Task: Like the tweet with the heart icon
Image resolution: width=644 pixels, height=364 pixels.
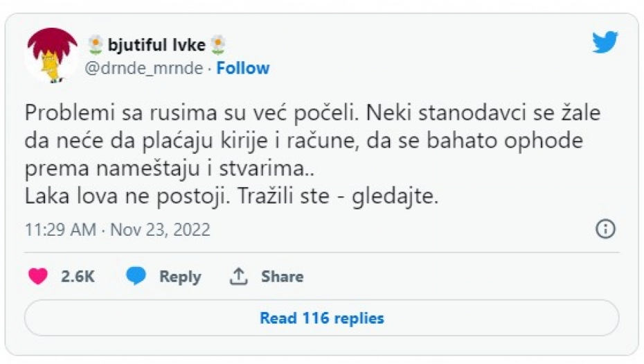Action: [37, 277]
